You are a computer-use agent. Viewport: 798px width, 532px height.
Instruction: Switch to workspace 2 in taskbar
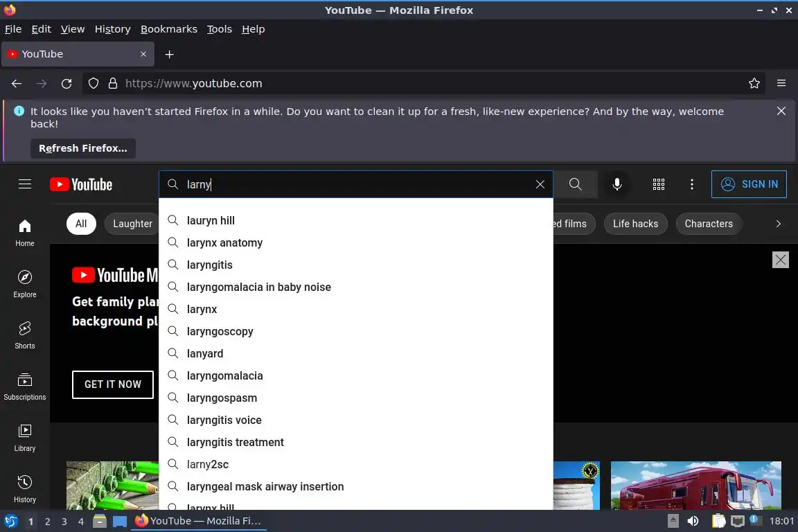[x=47, y=522]
